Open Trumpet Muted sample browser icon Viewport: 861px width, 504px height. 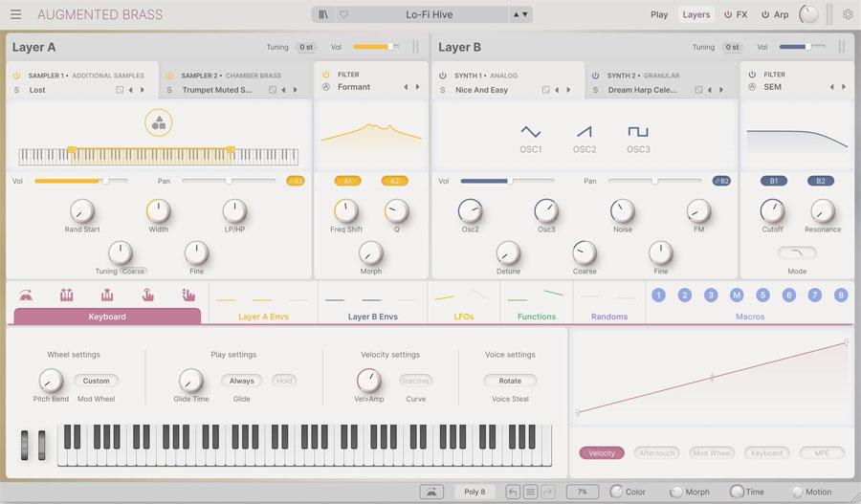(x=273, y=90)
